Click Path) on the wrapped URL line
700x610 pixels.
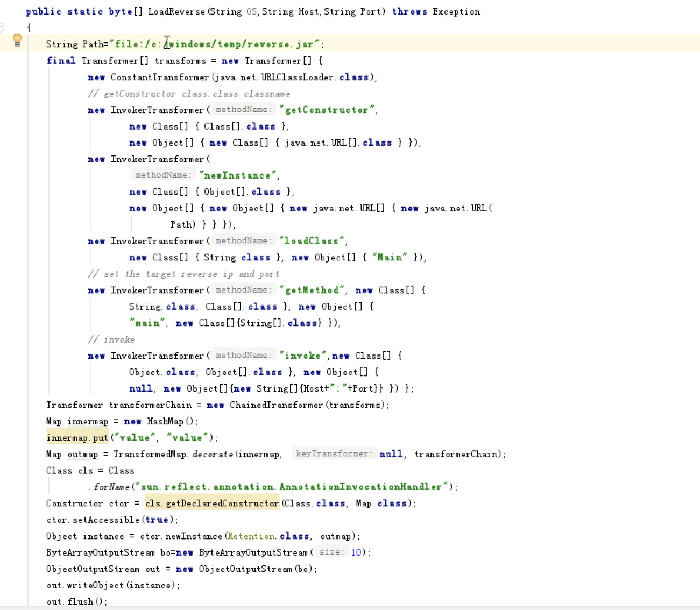click(183, 225)
